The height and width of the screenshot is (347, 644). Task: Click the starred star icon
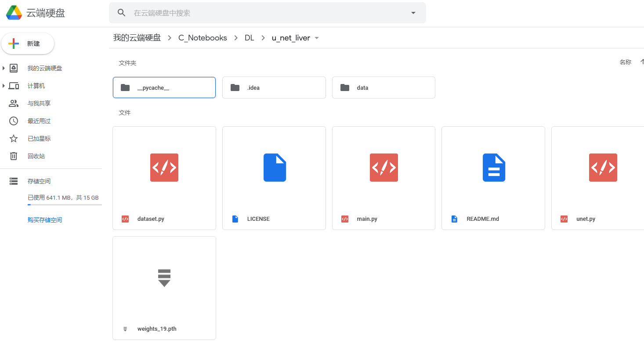[14, 139]
